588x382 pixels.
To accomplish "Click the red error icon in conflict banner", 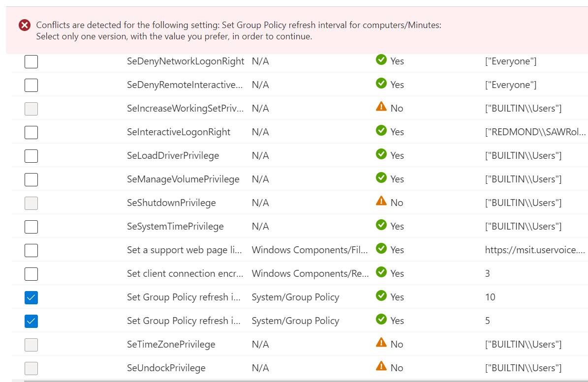I will [25, 25].
